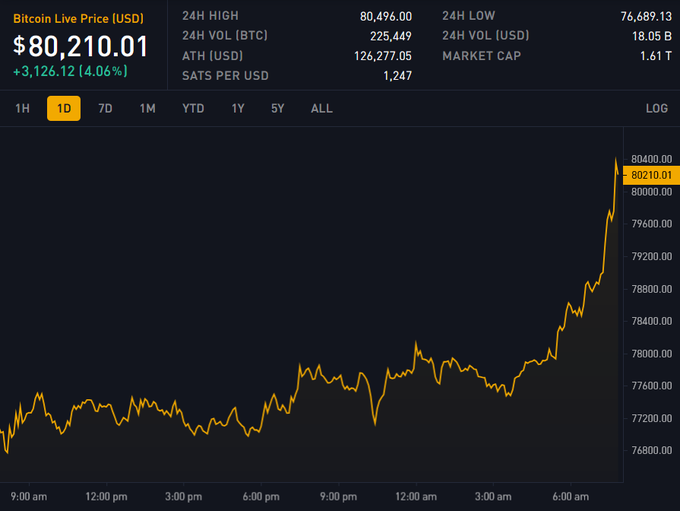The image size is (680, 511).
Task: Switch chart to 1Y range
Action: point(238,108)
